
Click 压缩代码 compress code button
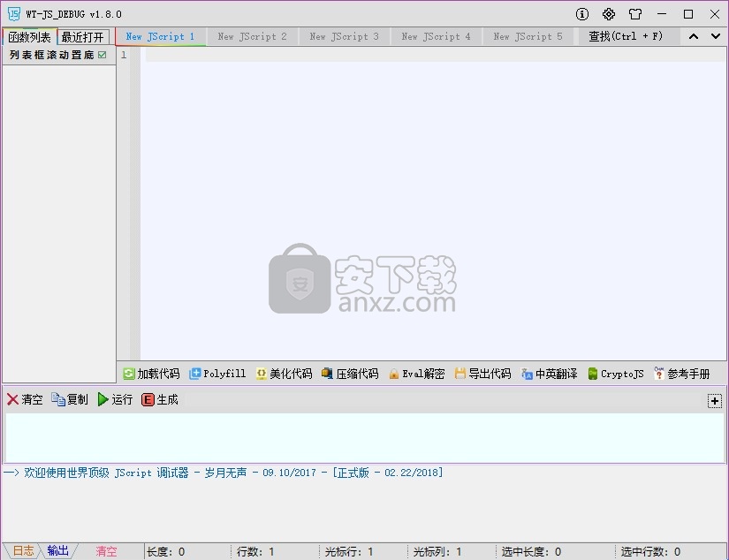350,374
